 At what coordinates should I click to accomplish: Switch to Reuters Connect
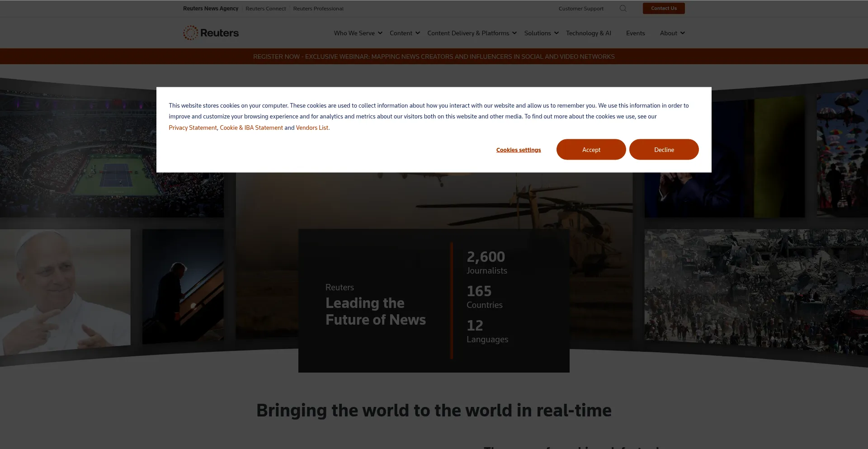point(266,9)
